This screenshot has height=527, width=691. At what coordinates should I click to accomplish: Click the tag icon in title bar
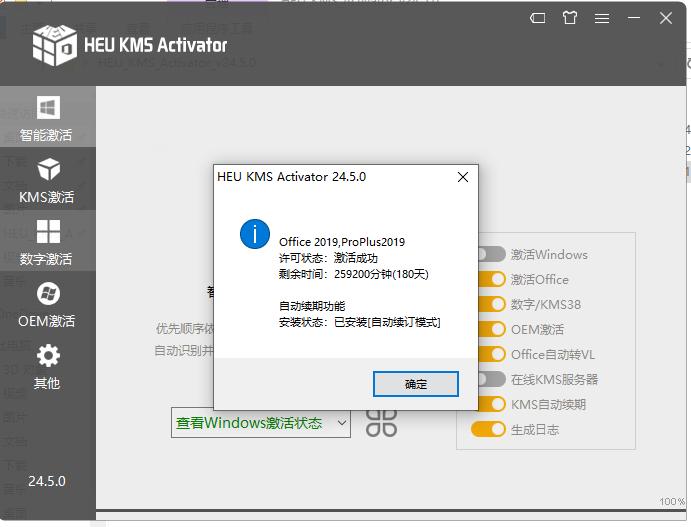pos(538,18)
